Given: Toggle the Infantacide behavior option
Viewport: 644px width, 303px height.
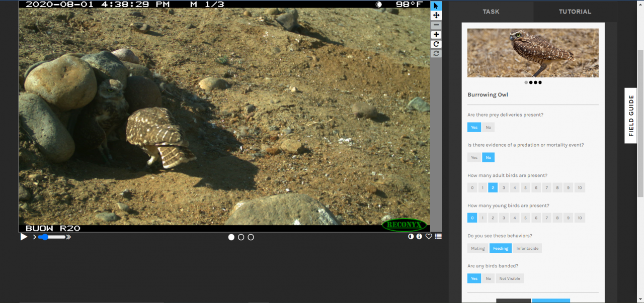Looking at the screenshot, I should tap(527, 248).
